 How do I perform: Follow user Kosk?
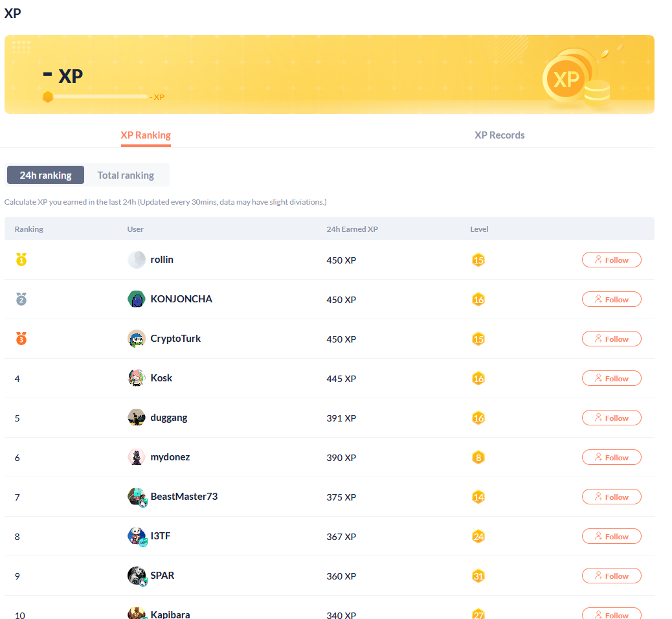point(612,378)
